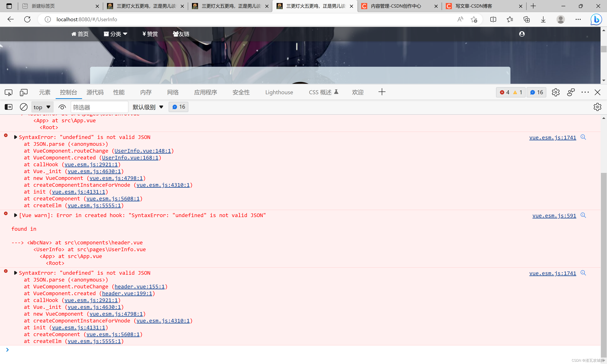Open DevTools more options ellipsis
Image resolution: width=607 pixels, height=364 pixels.
[x=585, y=92]
